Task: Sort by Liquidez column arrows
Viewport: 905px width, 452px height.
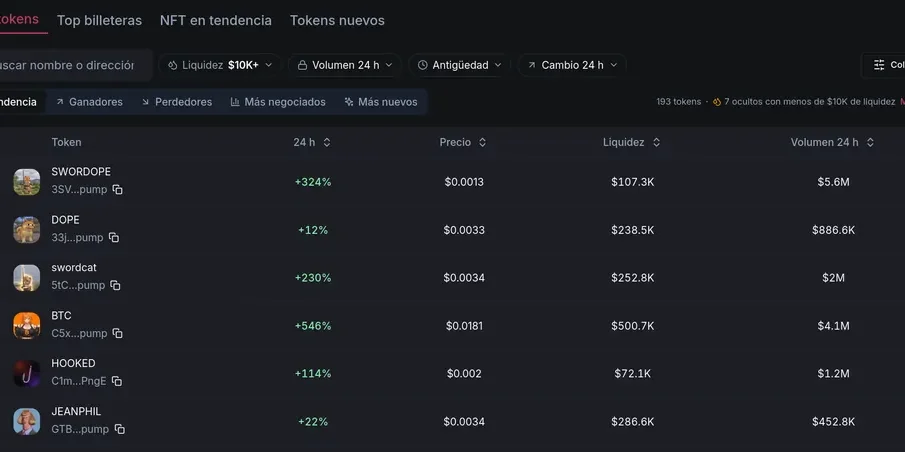Action: pos(656,142)
